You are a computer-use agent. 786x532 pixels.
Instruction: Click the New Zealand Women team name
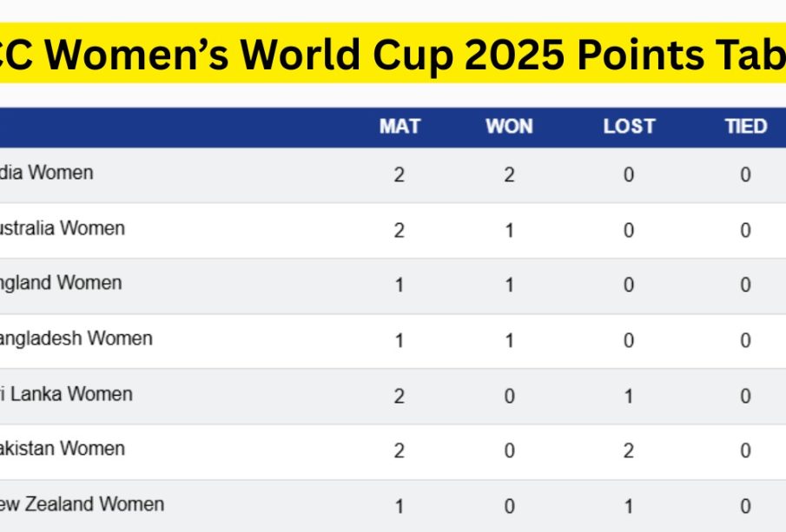(82, 504)
